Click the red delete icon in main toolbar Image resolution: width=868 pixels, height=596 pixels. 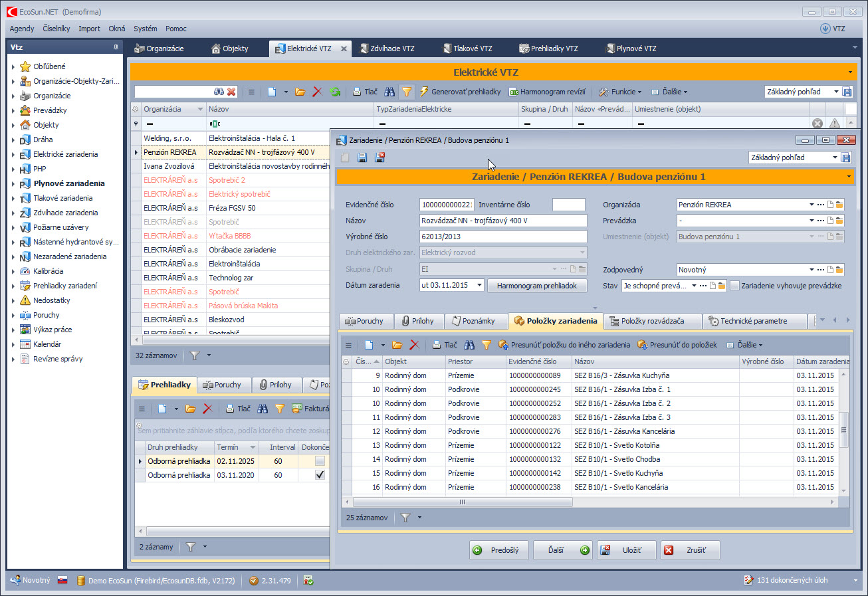coord(317,92)
